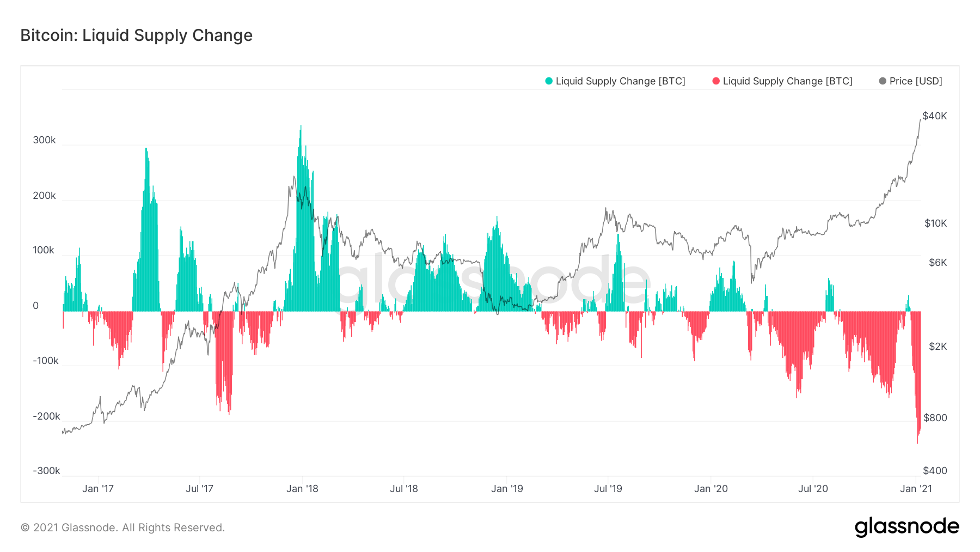Click the red Liquid Supply Change legend dot
This screenshot has height=552, width=980.
click(716, 81)
